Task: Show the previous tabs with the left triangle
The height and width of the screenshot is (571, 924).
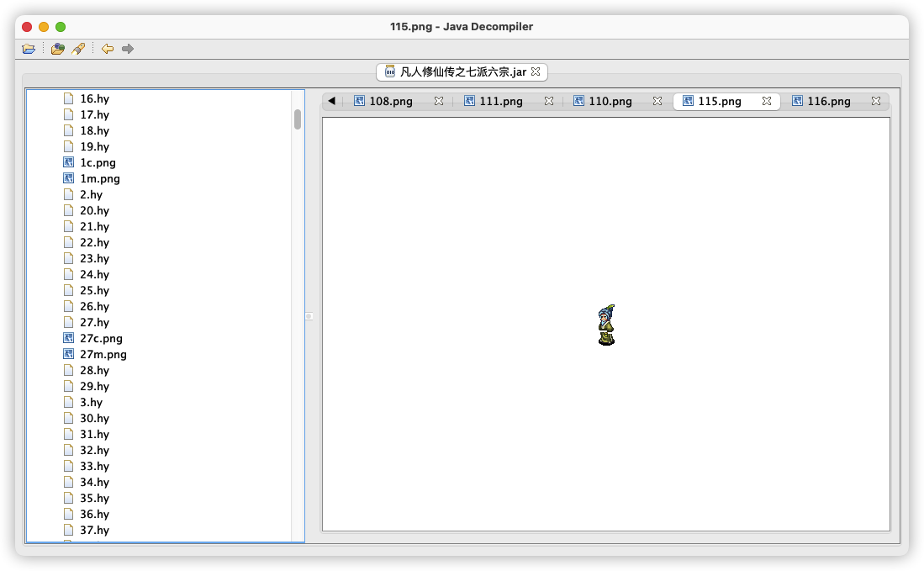Action: coord(332,101)
